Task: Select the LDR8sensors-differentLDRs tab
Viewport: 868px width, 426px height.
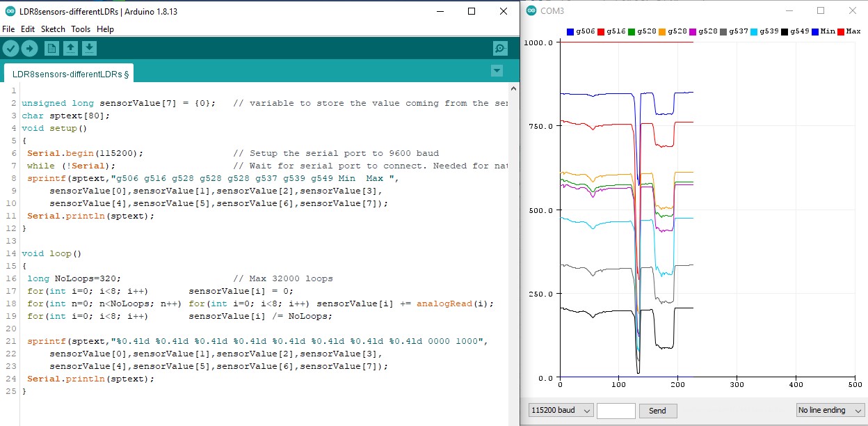Action: [70, 73]
